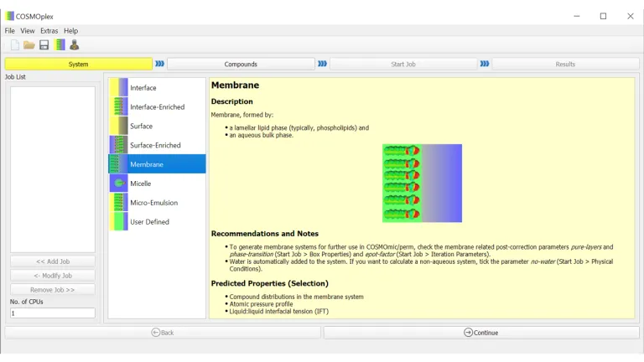Screen dimensions: 644x362
Task: Open the File menu
Action: coord(10,31)
